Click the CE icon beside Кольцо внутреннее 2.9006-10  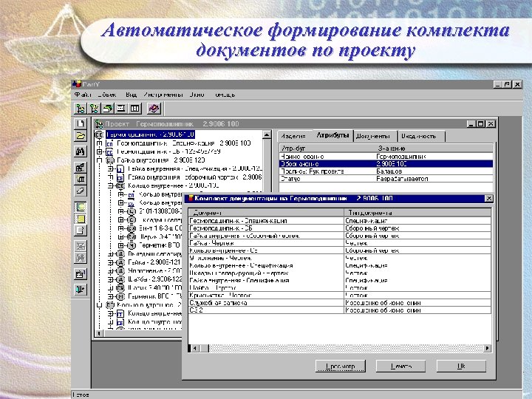pos(120,186)
